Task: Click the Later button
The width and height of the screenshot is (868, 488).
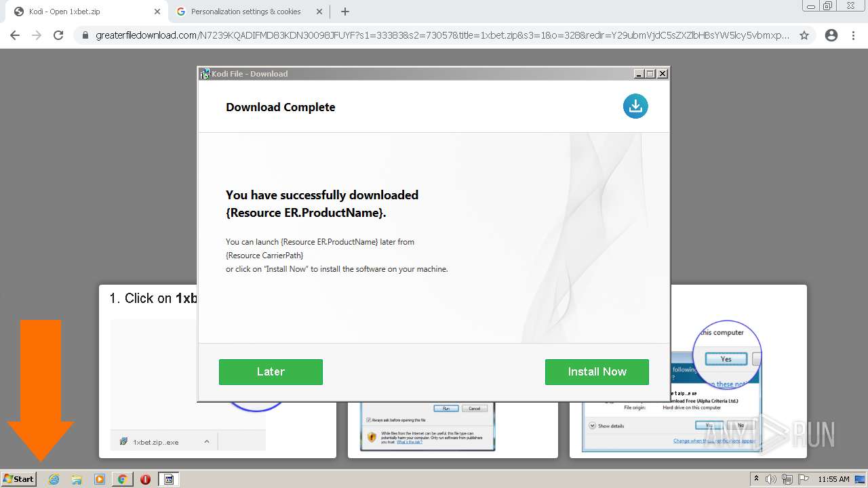Action: pos(271,372)
